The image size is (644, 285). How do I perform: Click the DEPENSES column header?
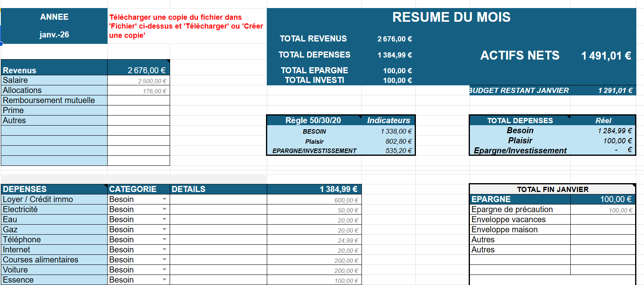coord(54,189)
